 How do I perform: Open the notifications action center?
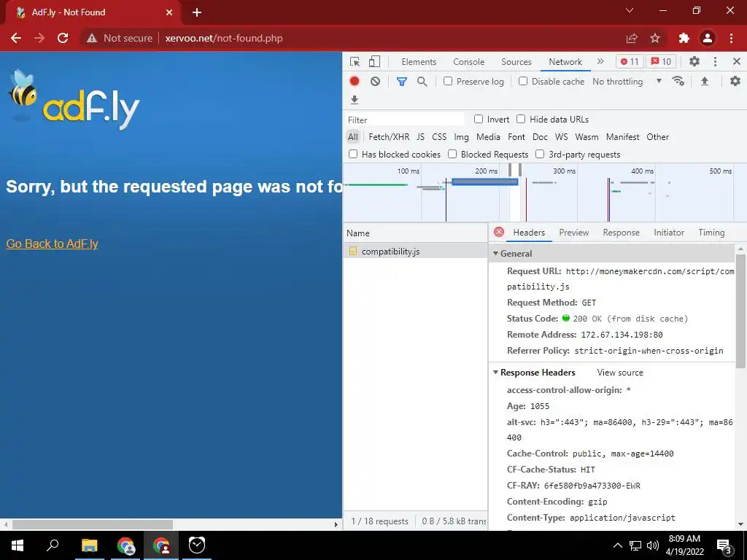coord(724,545)
